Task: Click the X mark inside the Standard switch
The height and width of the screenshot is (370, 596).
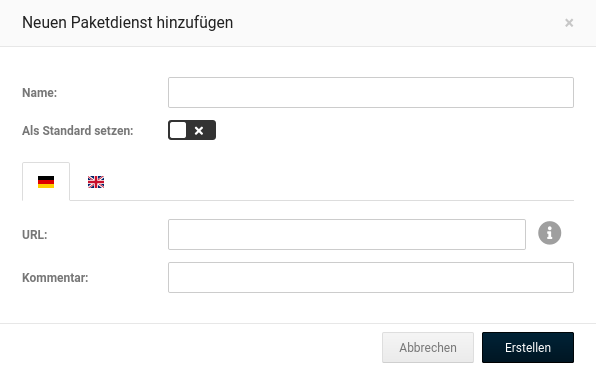Action: tap(199, 130)
